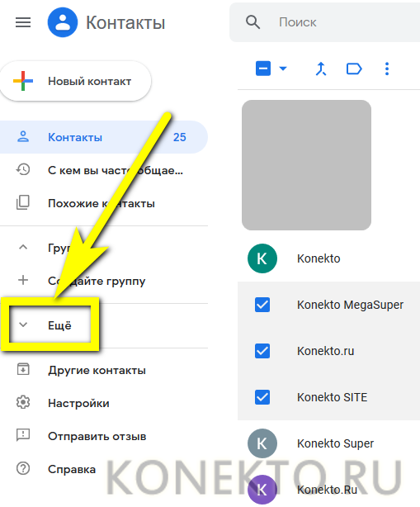Click the Настройки gear icon
Screen dimensions: 420x507
23,403
